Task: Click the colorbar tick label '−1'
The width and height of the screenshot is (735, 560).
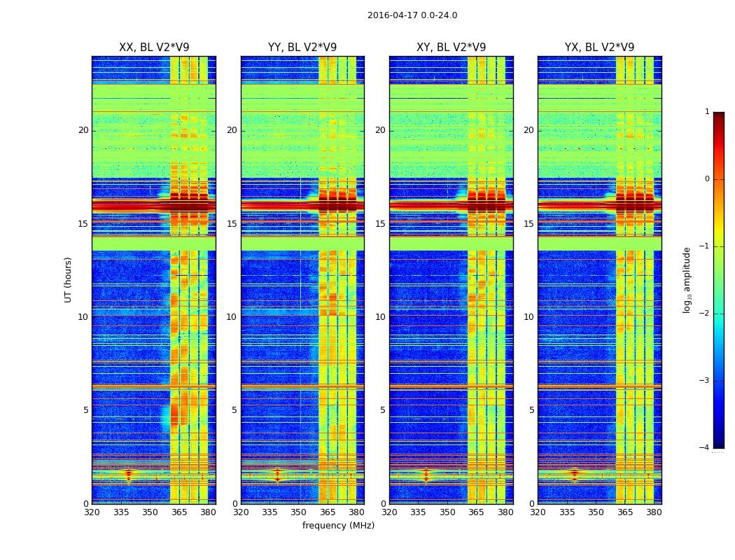Action: pos(703,246)
